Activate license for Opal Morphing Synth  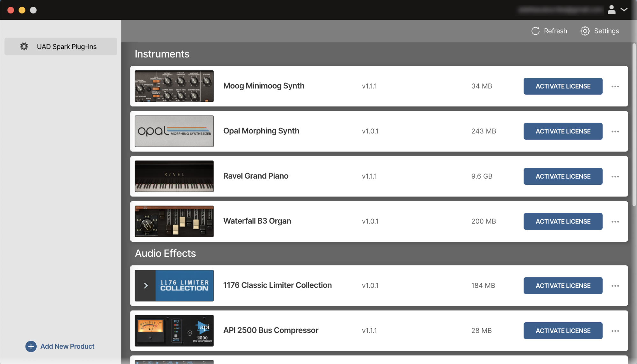tap(563, 131)
